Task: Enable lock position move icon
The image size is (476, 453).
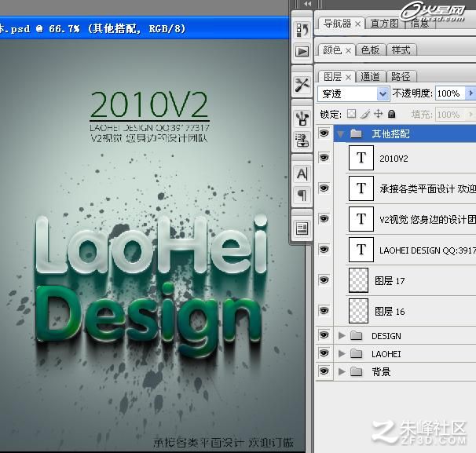Action: [x=378, y=114]
